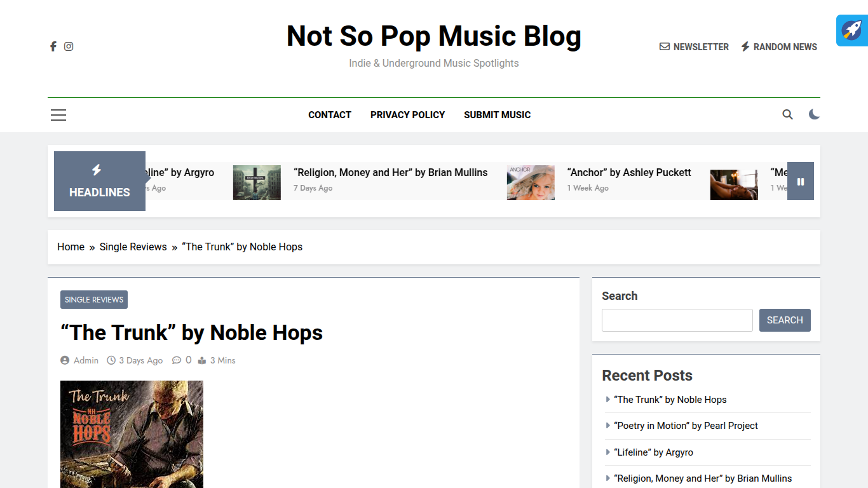Image resolution: width=868 pixels, height=488 pixels.
Task: Open the Instagram profile icon
Action: [69, 46]
